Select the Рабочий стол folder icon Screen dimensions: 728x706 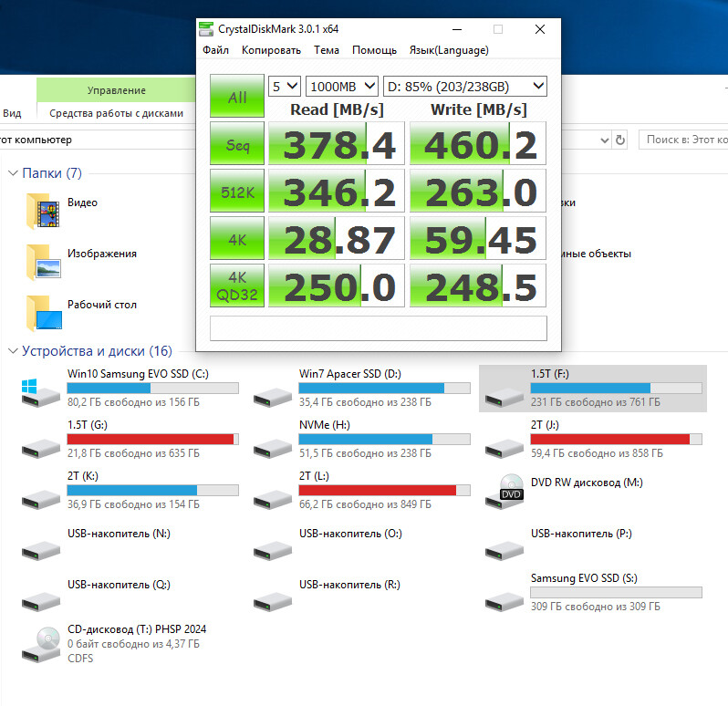tap(43, 314)
